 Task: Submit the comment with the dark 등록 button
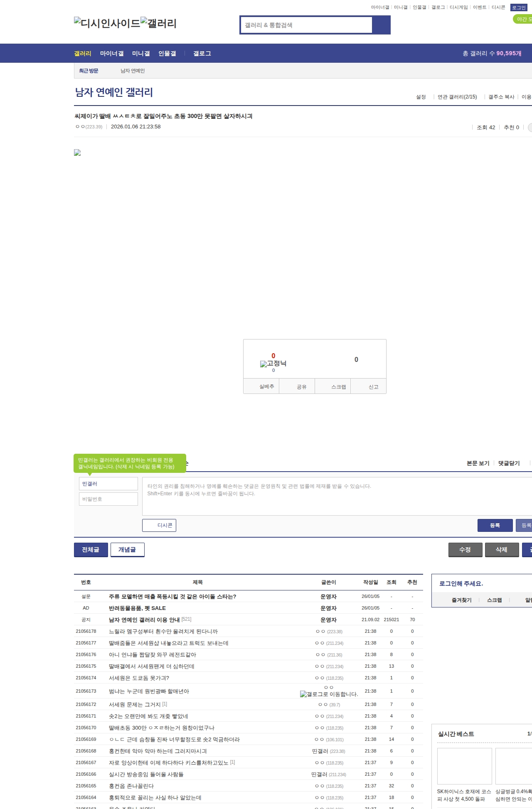click(x=495, y=525)
